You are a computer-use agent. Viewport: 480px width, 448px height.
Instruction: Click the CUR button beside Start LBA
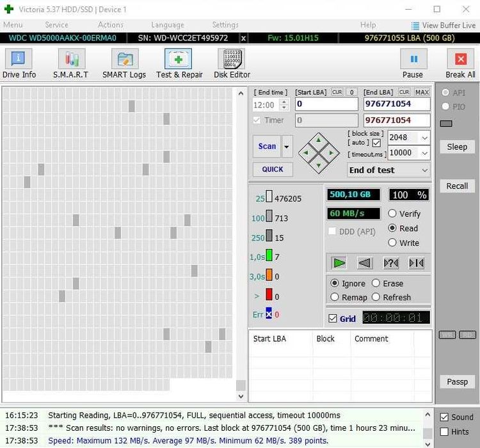pyautogui.click(x=337, y=92)
